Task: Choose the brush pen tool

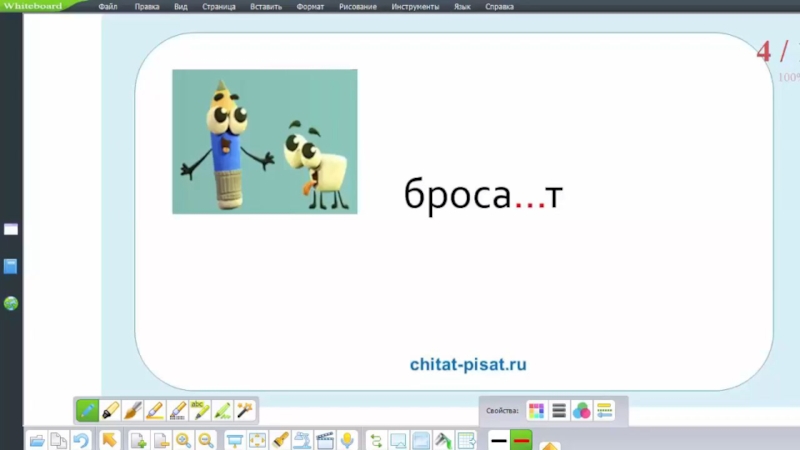Action: pos(133,410)
